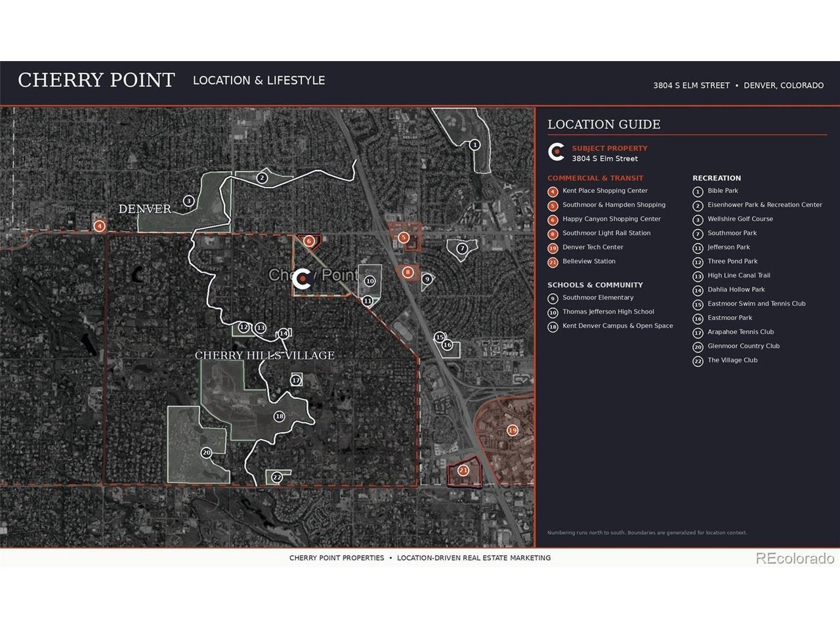Click 'Three Pond Park' in the legend
The image size is (840, 630).
coord(732,261)
